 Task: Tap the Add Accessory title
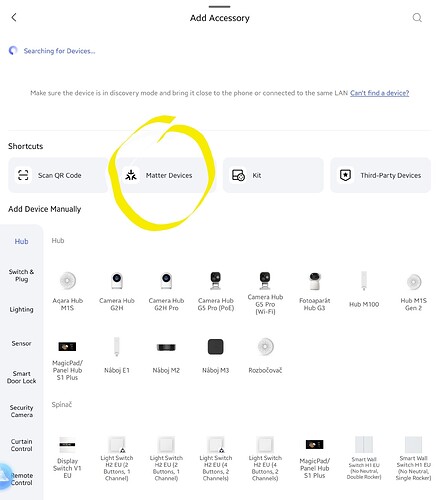[219, 18]
